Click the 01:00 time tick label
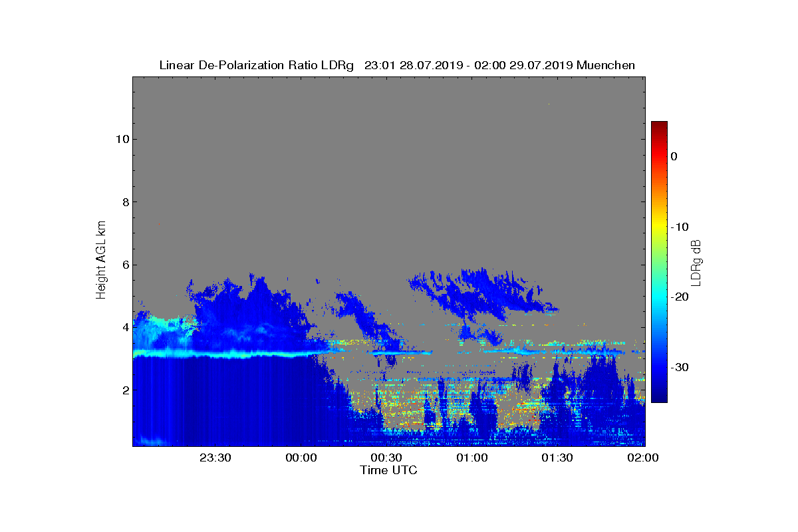This screenshot has width=798, height=532. coord(472,458)
